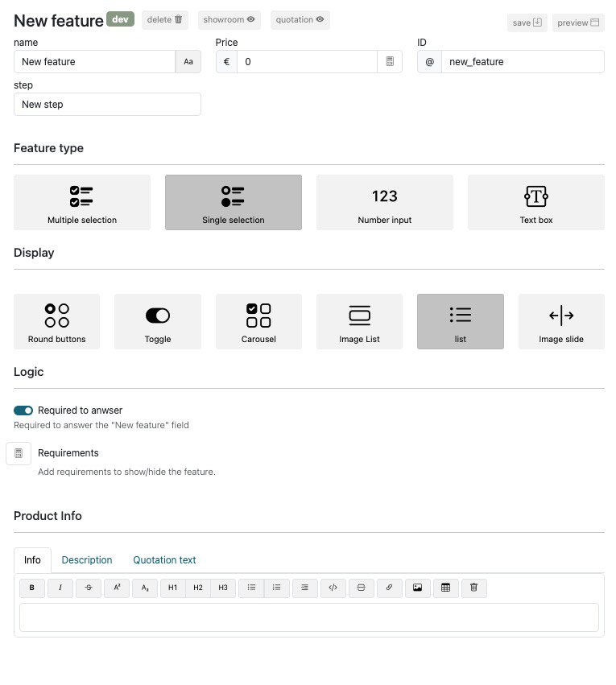Select the Multiple selection feature type
616x685 pixels.
pos(82,203)
